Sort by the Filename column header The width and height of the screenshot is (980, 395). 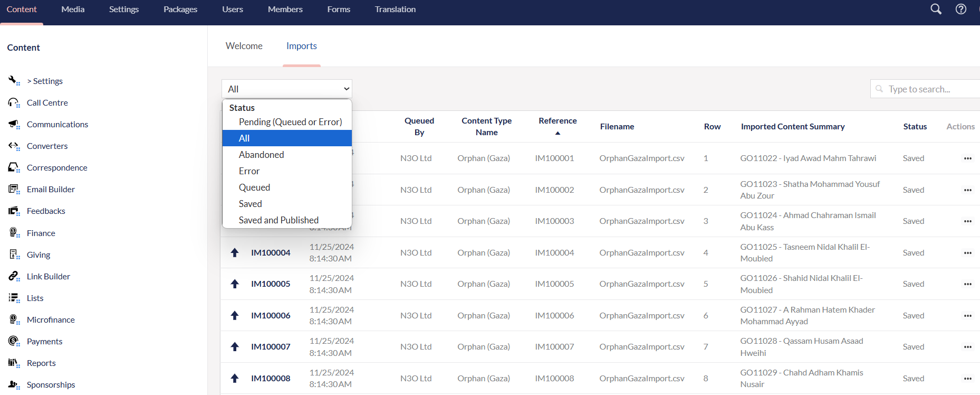617,127
